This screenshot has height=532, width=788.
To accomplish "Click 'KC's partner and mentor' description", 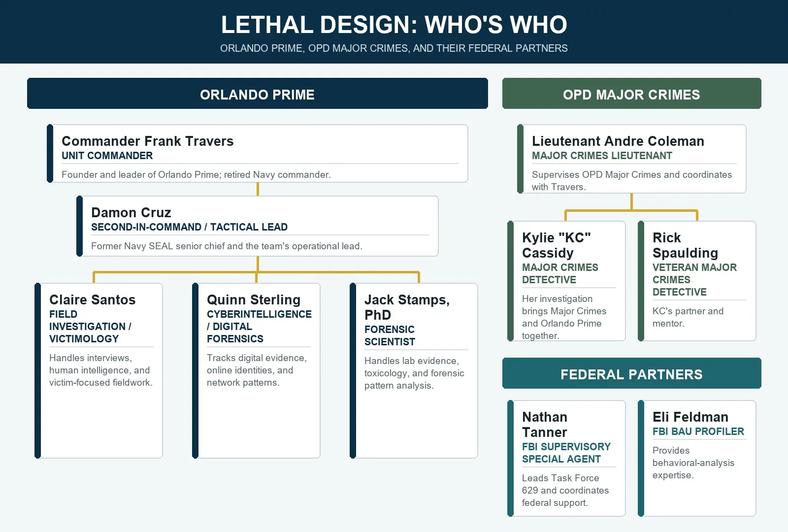I will click(688, 317).
